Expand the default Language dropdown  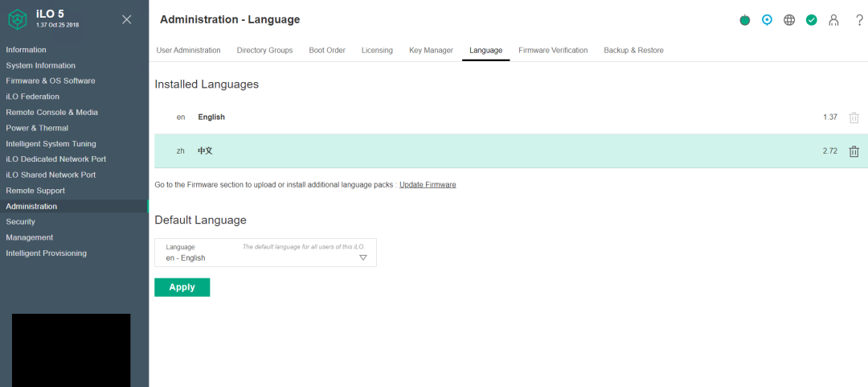265,253
